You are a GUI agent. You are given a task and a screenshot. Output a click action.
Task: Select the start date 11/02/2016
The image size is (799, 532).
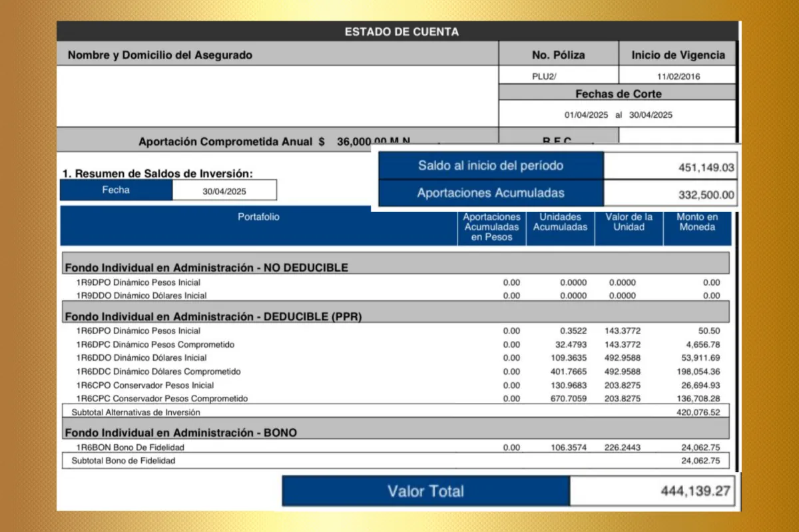click(678, 77)
